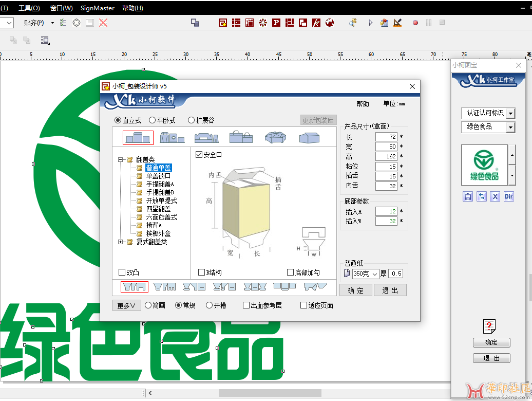Click the 确定 button in 小柯图宝 panel
The width and height of the screenshot is (532, 401).
[491, 342]
